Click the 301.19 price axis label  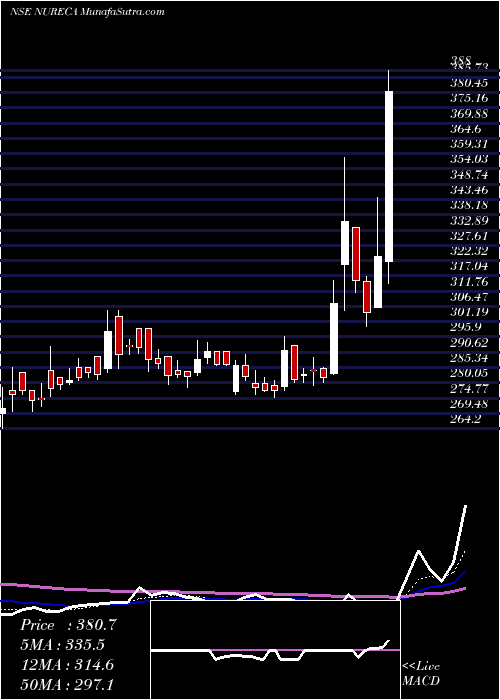(469, 312)
